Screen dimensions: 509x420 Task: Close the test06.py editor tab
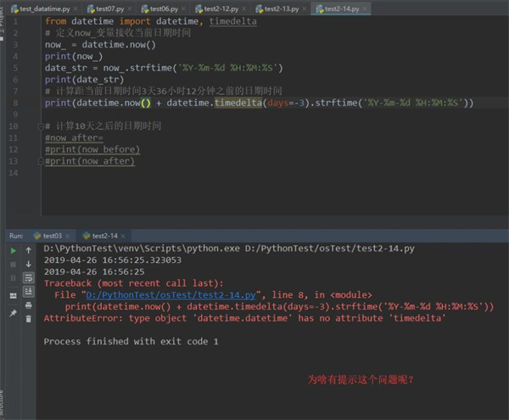(184, 8)
